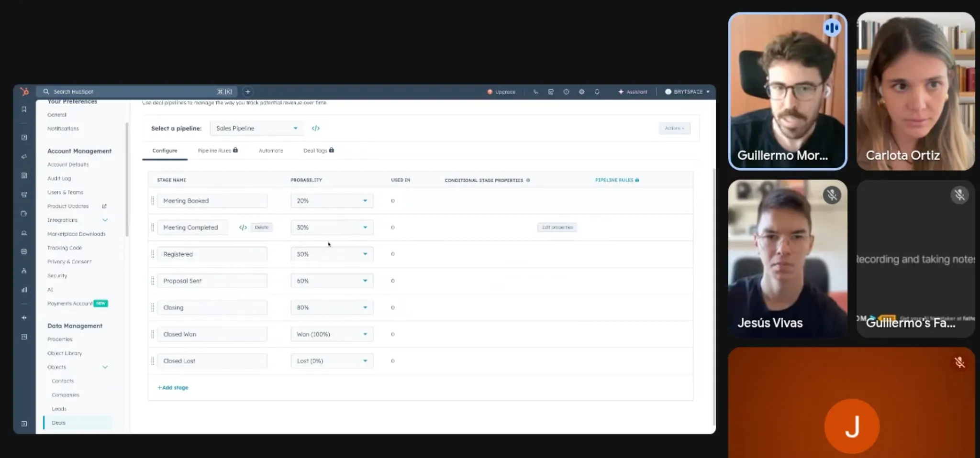Image resolution: width=980 pixels, height=458 pixels.
Task: Grab the drag handle of Closed Won stage
Action: (153, 334)
